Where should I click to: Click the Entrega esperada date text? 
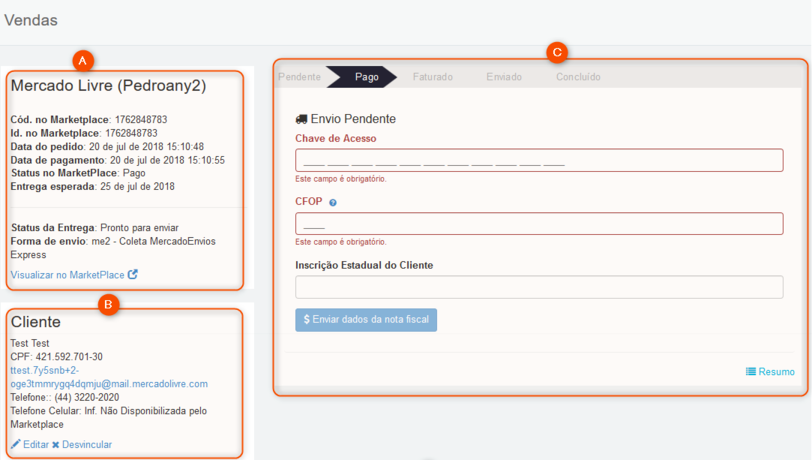coord(92,186)
